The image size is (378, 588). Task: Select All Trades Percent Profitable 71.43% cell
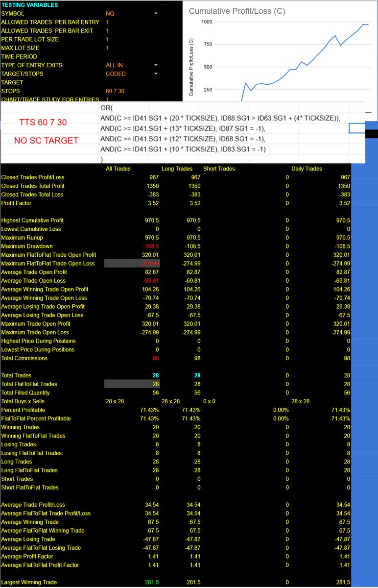click(x=150, y=410)
